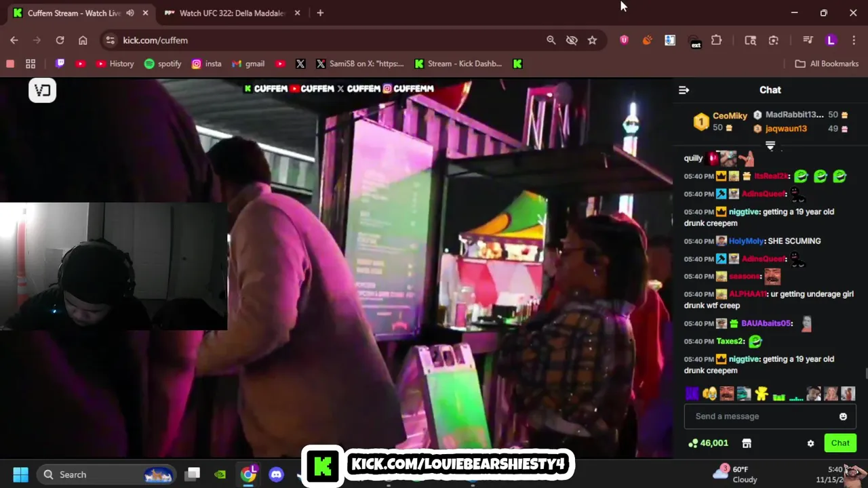
Task: Open BAUAbaits05 username in chat
Action: tap(766, 324)
